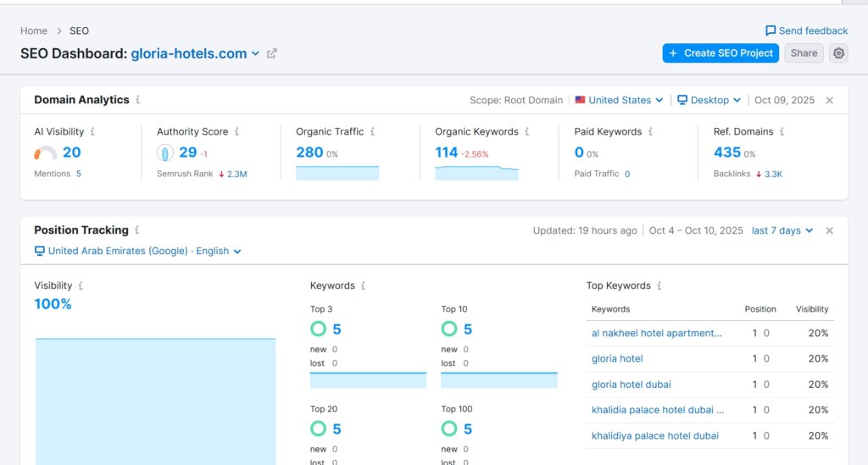Click the Create SEO Project button

tap(720, 53)
